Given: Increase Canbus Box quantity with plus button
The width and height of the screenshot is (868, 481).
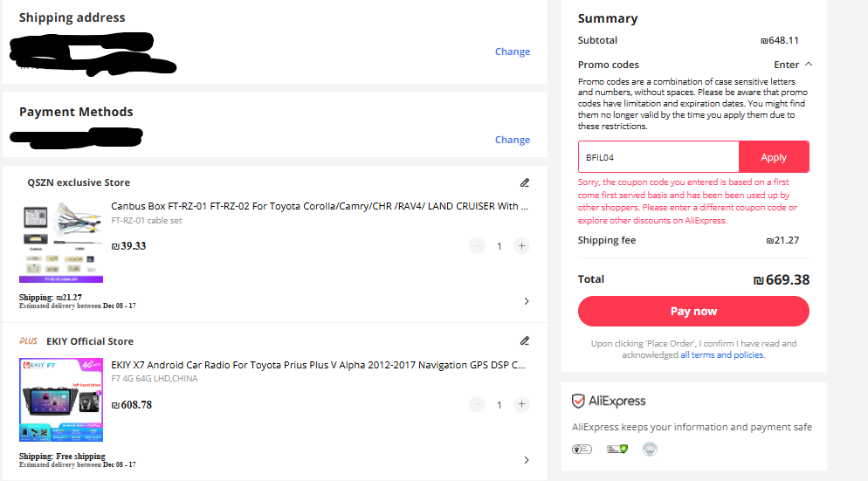Looking at the screenshot, I should 521,246.
